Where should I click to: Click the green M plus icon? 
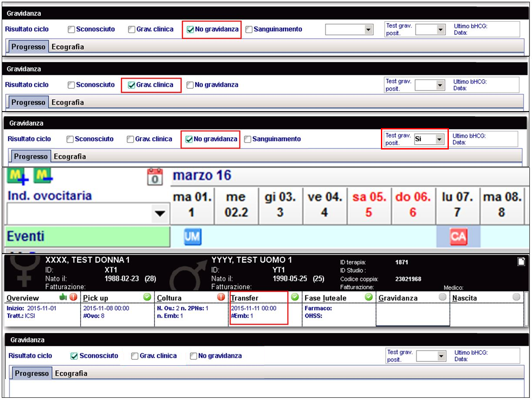(17, 176)
